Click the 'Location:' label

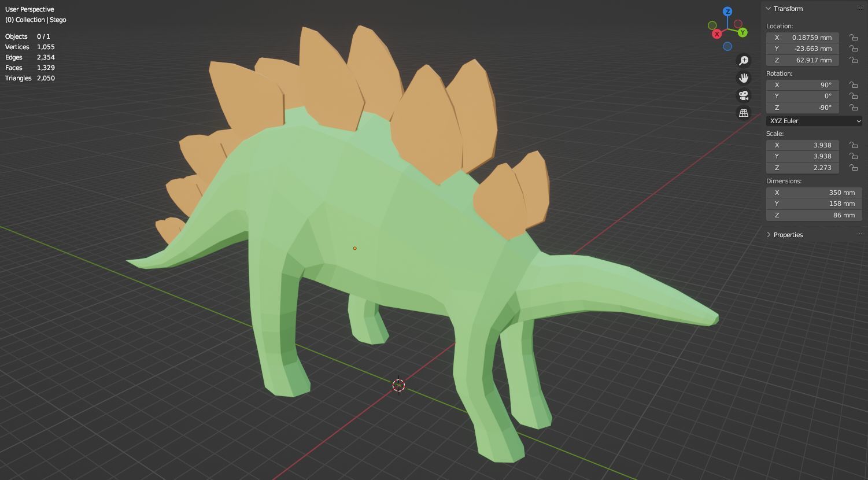point(780,26)
